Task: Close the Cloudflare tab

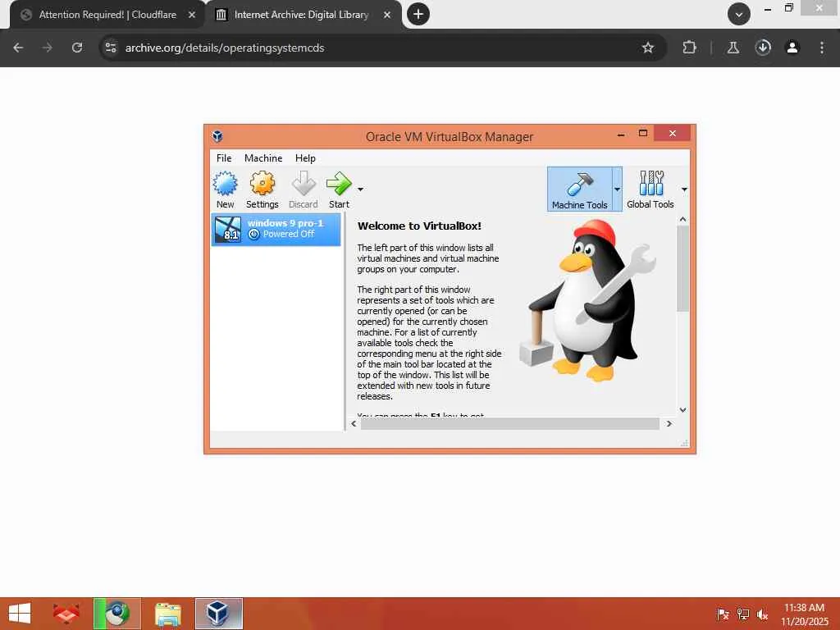Action: (x=192, y=15)
